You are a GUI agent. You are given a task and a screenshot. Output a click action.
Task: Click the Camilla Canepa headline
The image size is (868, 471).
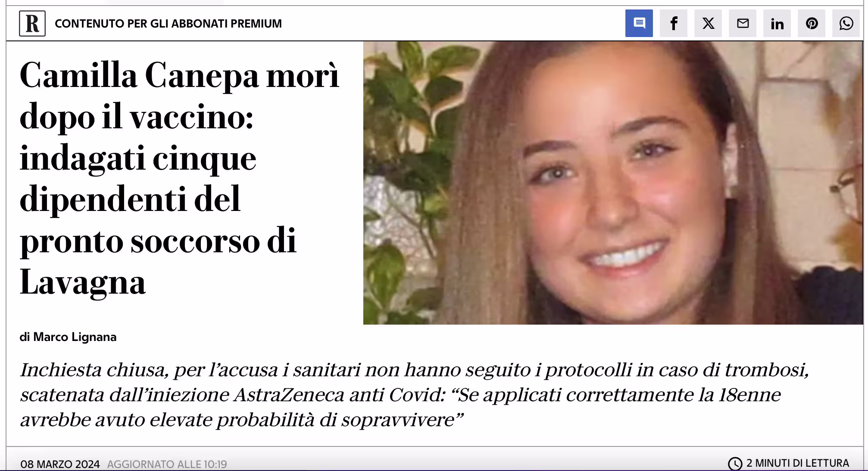(180, 179)
